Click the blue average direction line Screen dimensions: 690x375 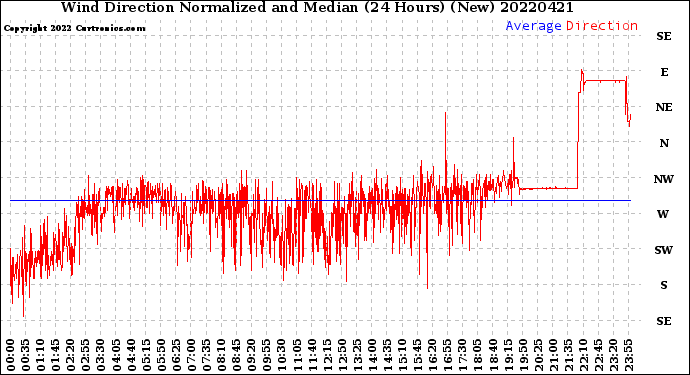(320, 201)
